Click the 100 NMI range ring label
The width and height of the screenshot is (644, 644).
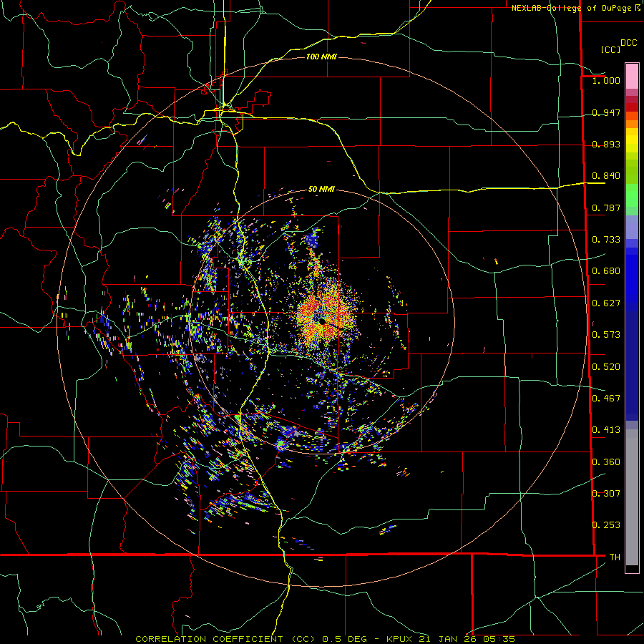[x=321, y=57]
